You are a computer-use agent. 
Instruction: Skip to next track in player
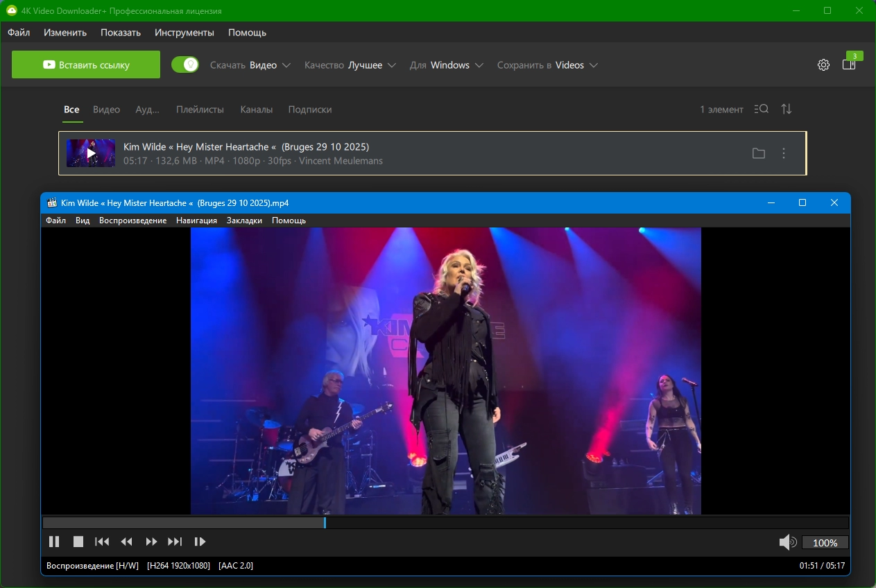coord(175,542)
